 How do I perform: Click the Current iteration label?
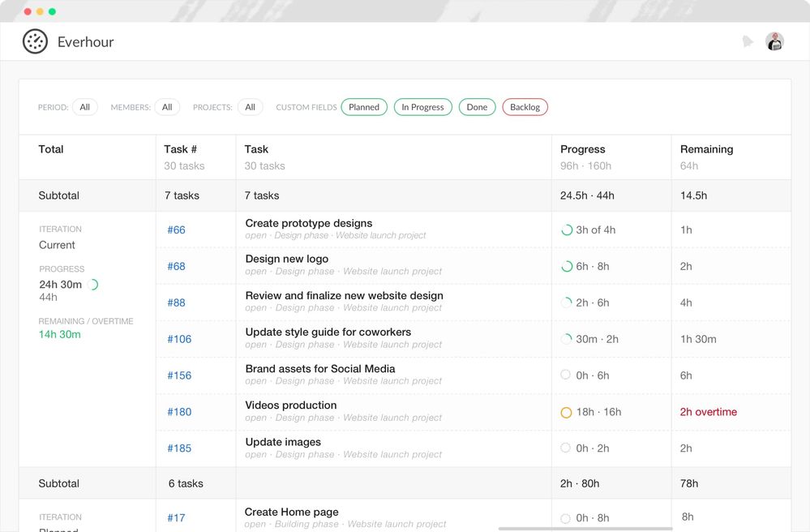click(57, 246)
